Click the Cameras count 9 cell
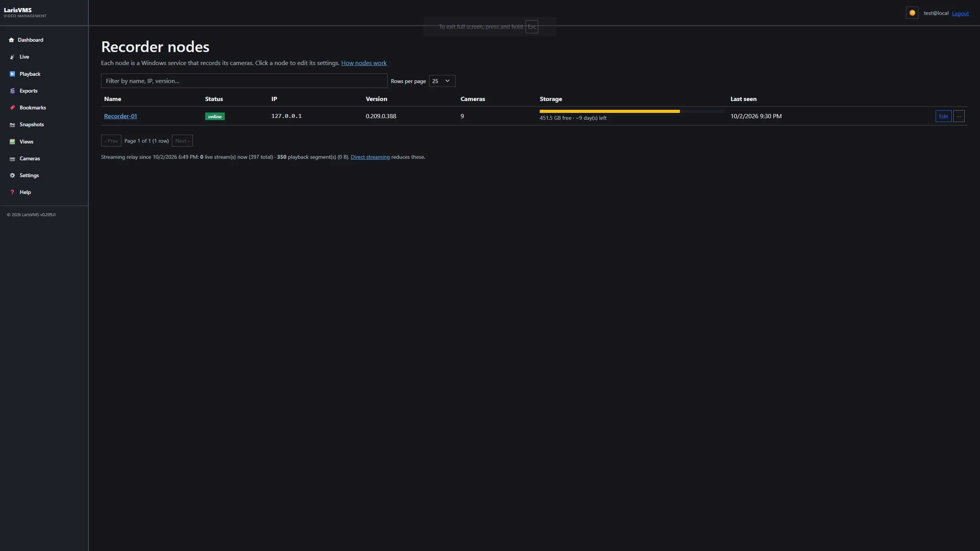 [462, 116]
